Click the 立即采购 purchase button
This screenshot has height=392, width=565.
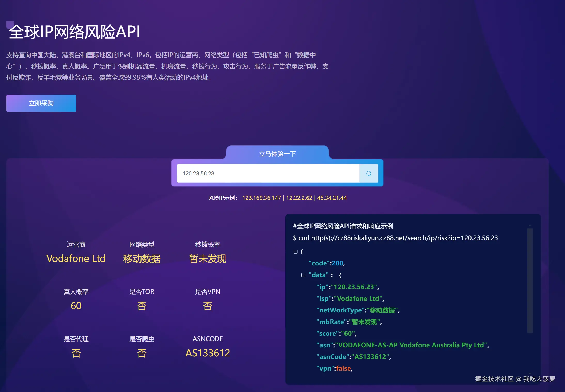point(41,103)
